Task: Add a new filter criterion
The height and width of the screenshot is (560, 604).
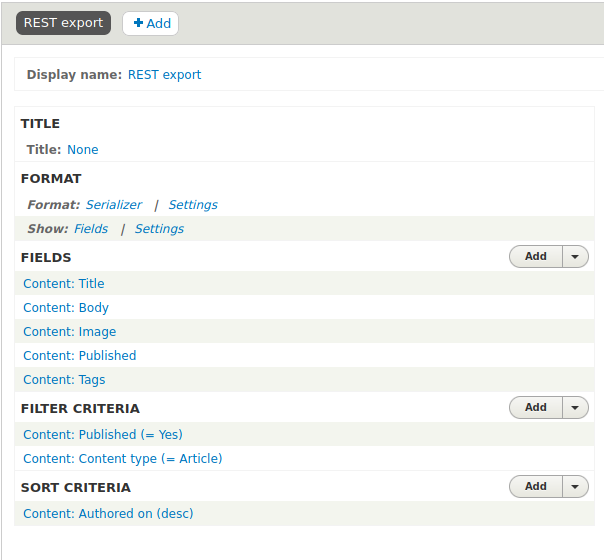Action: point(536,407)
